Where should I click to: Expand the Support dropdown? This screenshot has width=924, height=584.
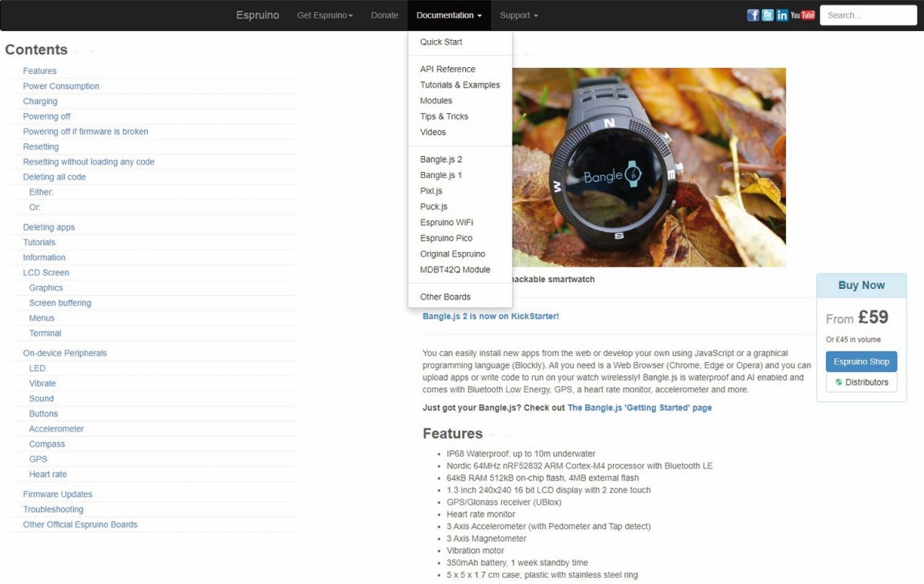pyautogui.click(x=519, y=15)
